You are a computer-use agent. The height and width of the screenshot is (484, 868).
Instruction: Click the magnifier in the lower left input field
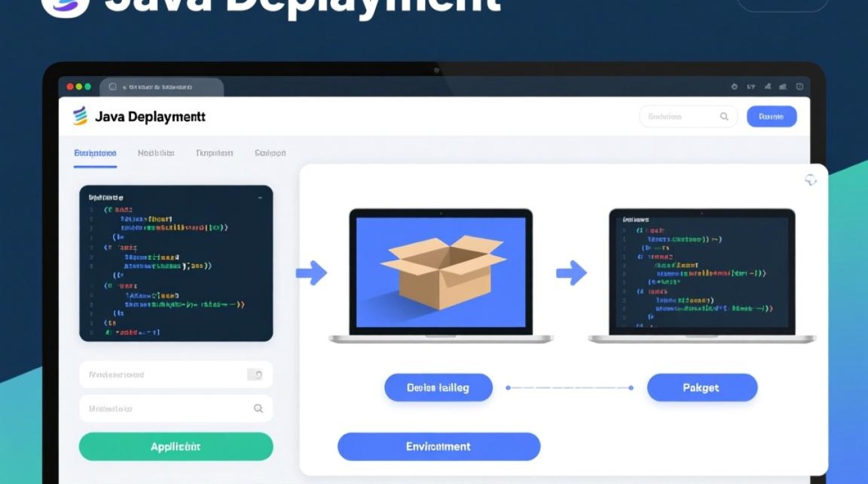[258, 408]
